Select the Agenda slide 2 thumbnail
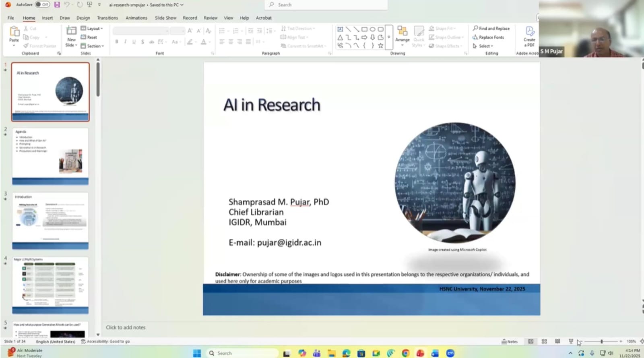The image size is (644, 358). pos(50,156)
